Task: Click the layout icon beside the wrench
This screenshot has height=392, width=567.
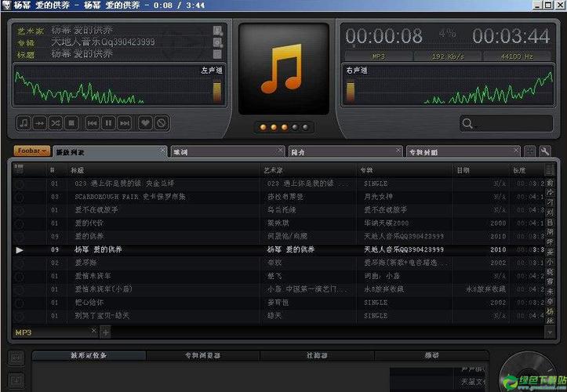Action: [x=530, y=151]
